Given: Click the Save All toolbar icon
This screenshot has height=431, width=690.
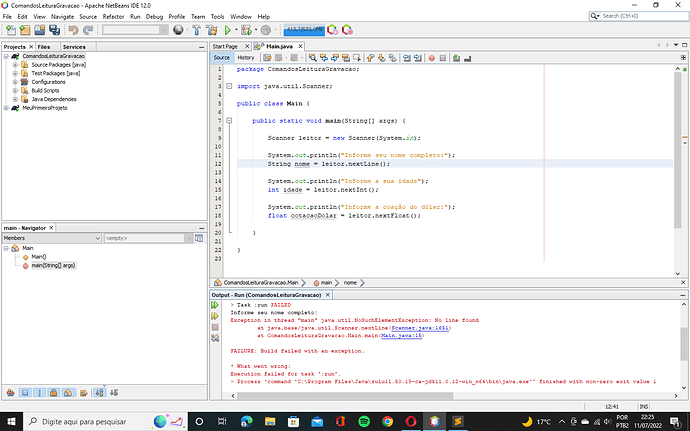Looking at the screenshot, I should click(x=54, y=30).
